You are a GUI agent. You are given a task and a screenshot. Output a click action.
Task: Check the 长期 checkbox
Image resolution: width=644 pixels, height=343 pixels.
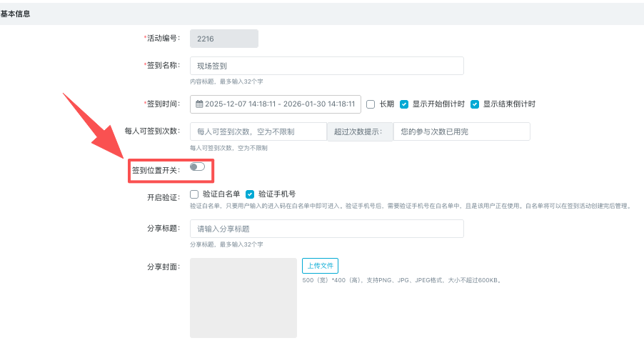pos(371,104)
